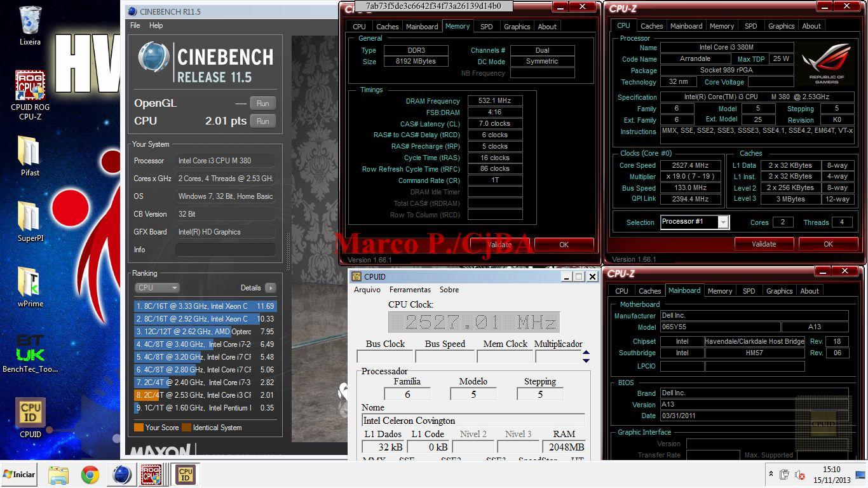
Task: Open the CPU ranking dropdown in Cinebench
Action: [157, 287]
